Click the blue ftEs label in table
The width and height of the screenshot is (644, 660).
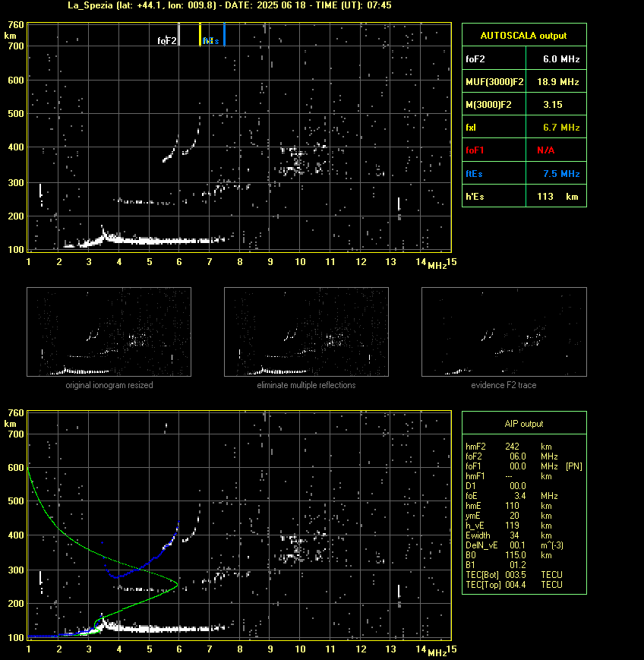point(474,174)
